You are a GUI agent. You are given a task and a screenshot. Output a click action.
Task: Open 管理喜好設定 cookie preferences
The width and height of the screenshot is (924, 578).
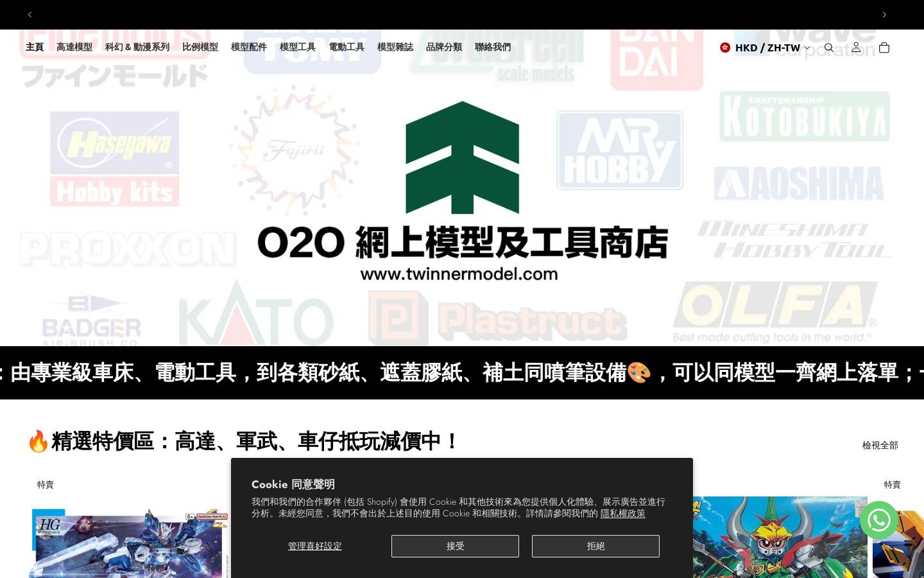pos(315,546)
